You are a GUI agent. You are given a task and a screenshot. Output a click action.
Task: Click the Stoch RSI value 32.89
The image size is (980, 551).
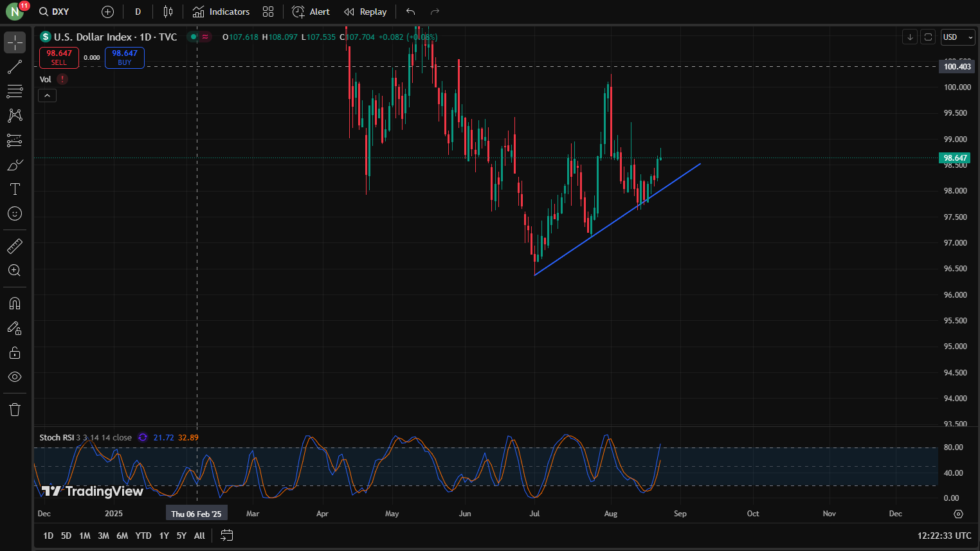pyautogui.click(x=188, y=438)
